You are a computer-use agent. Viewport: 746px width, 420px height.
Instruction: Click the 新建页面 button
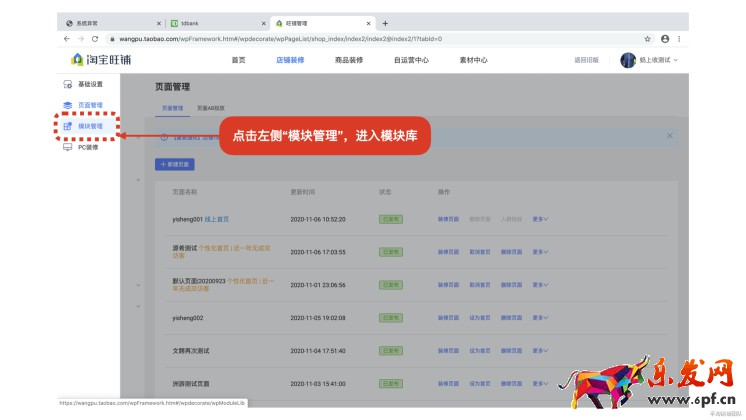(x=175, y=163)
